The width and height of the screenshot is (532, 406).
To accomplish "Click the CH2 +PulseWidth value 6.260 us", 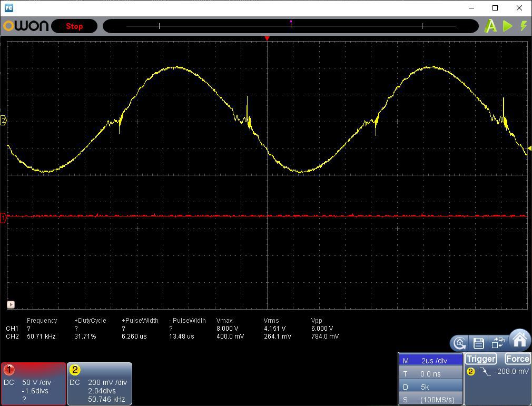I will [x=134, y=336].
